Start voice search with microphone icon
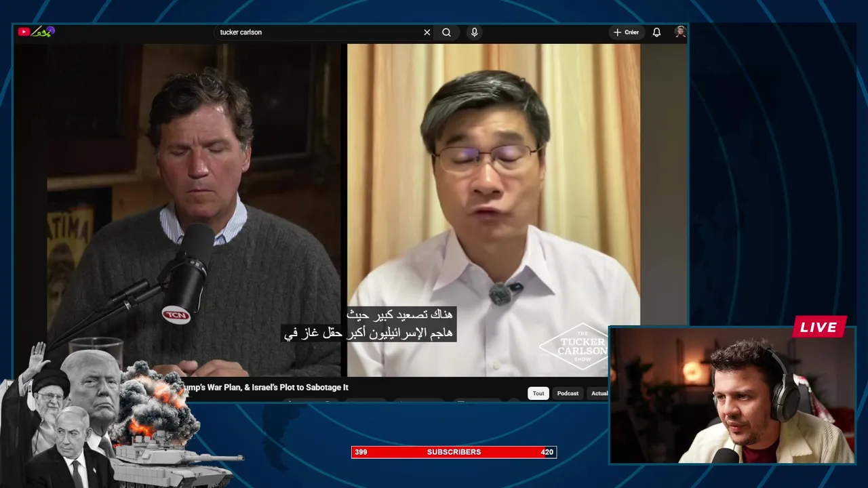The width and height of the screenshot is (868, 488). pyautogui.click(x=475, y=32)
